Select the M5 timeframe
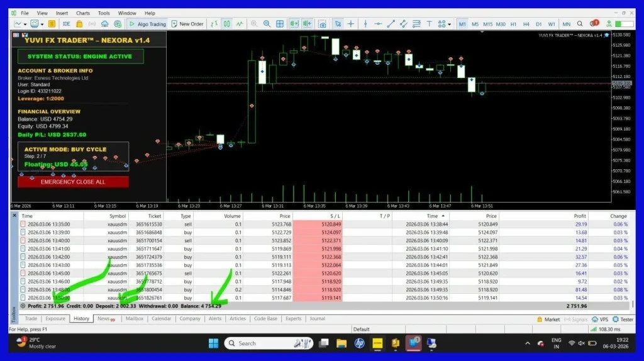This screenshot has width=644, height=361. point(475,25)
